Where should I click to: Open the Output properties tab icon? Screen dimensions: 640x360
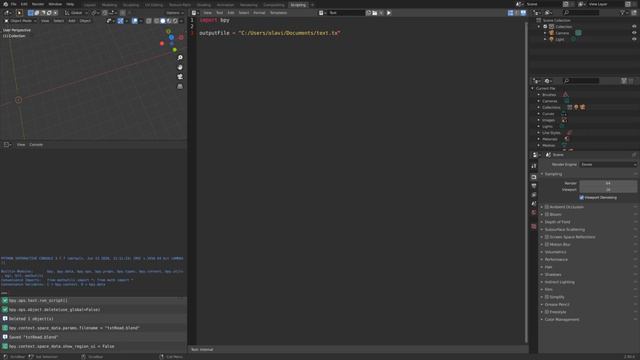tap(534, 186)
